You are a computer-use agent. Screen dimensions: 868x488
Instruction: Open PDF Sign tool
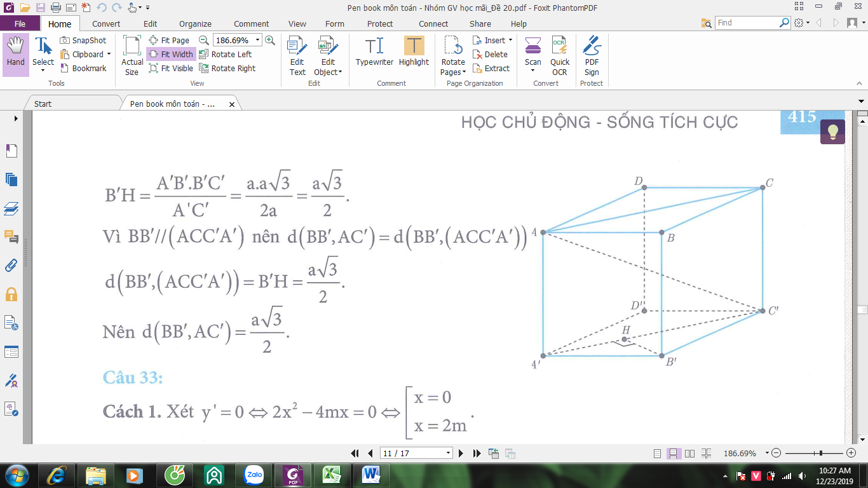click(x=592, y=56)
